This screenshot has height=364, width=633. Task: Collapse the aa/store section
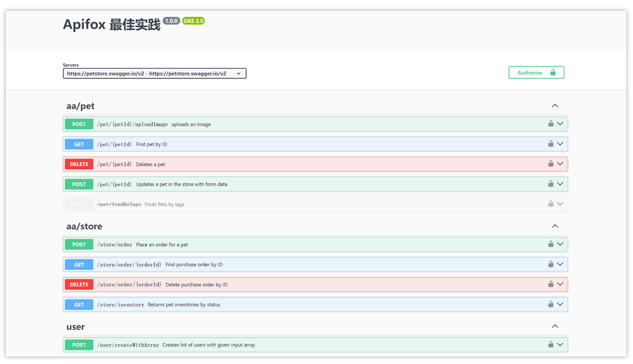pos(555,226)
